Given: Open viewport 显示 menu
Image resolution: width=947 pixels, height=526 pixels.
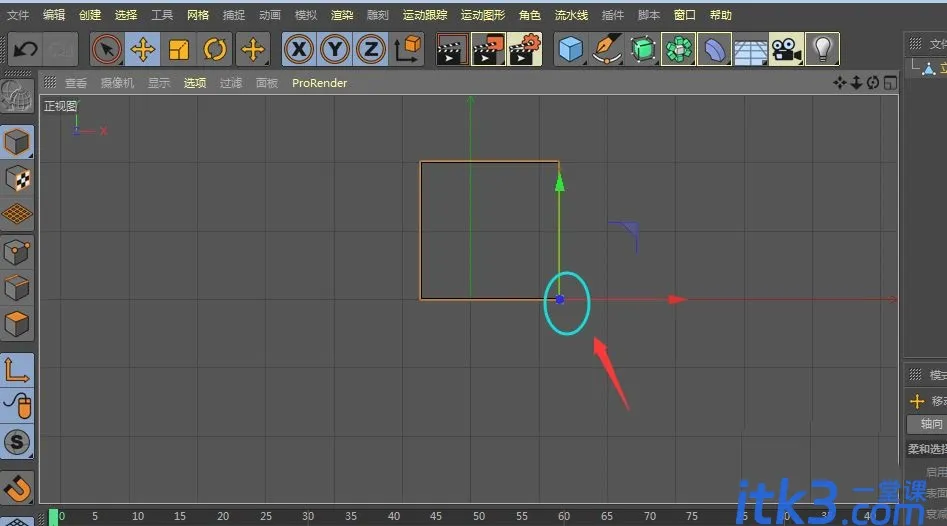Looking at the screenshot, I should (159, 83).
